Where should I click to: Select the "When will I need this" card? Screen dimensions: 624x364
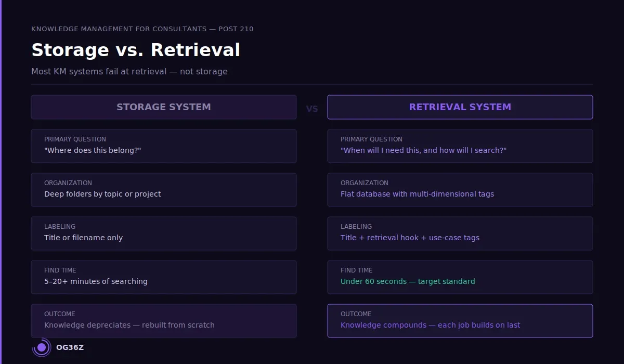(460, 146)
